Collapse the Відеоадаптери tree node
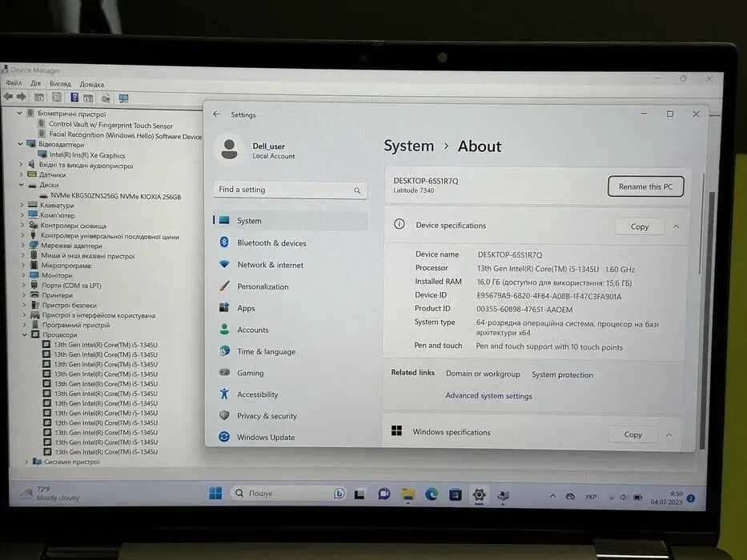Image resolution: width=747 pixels, height=560 pixels. [x=22, y=145]
